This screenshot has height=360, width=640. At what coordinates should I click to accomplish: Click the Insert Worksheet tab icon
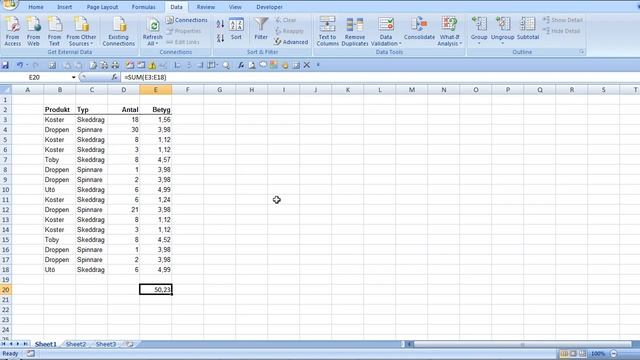click(130, 344)
